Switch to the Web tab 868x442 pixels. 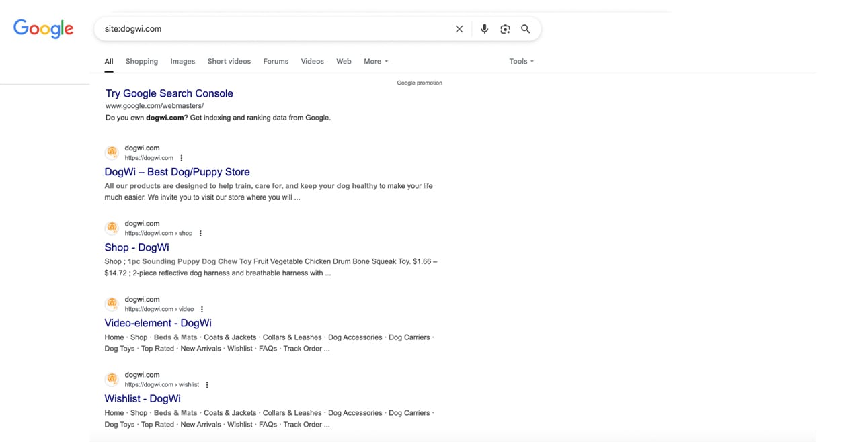pos(344,61)
